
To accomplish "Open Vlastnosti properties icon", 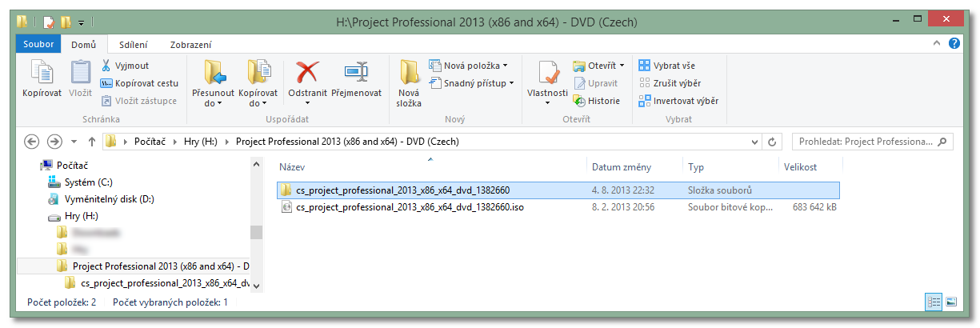I will [x=548, y=72].
